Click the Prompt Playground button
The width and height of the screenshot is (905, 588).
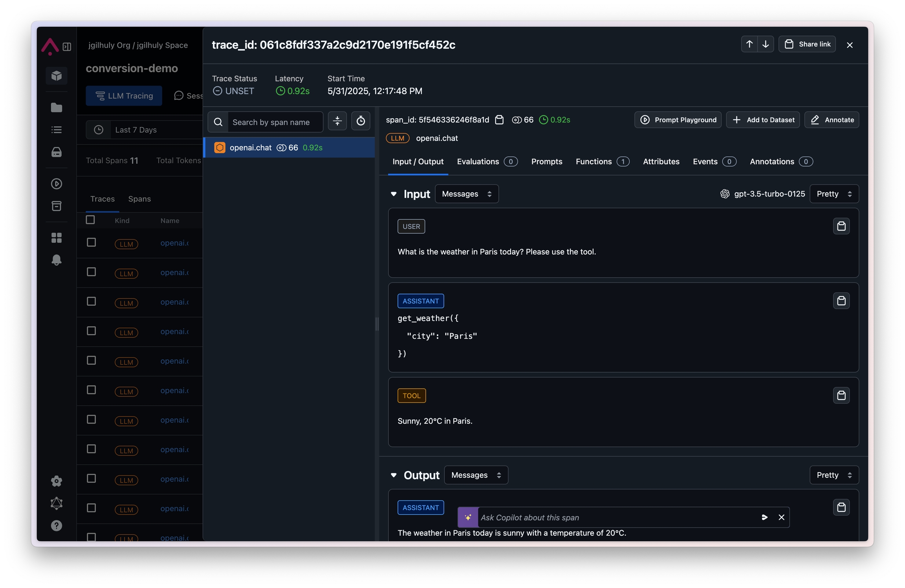pyautogui.click(x=678, y=120)
